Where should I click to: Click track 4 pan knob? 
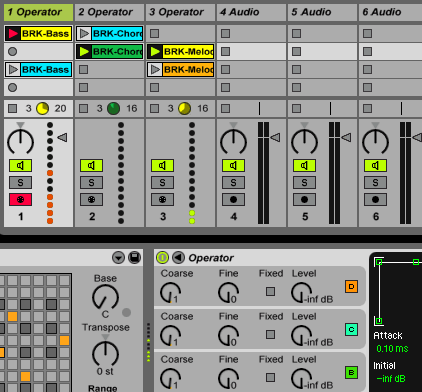[233, 142]
